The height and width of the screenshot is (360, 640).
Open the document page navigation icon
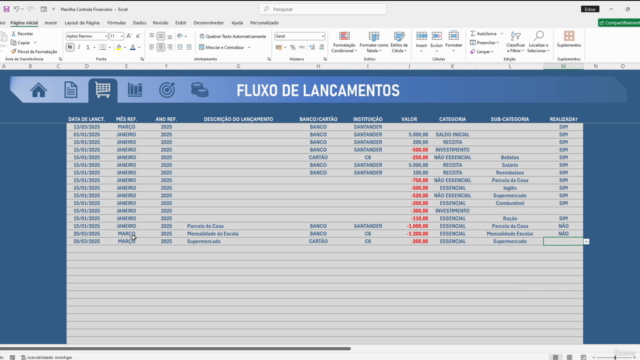pyautogui.click(x=71, y=90)
